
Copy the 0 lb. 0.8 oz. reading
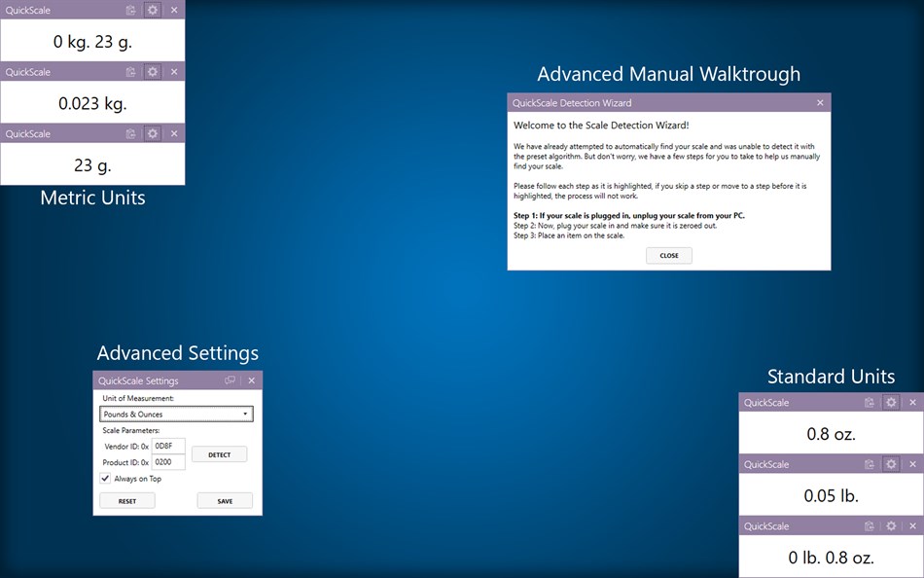pos(871,525)
